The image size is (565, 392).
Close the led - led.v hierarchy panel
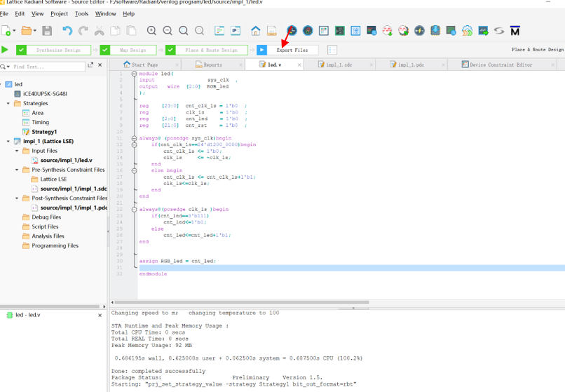100,315
